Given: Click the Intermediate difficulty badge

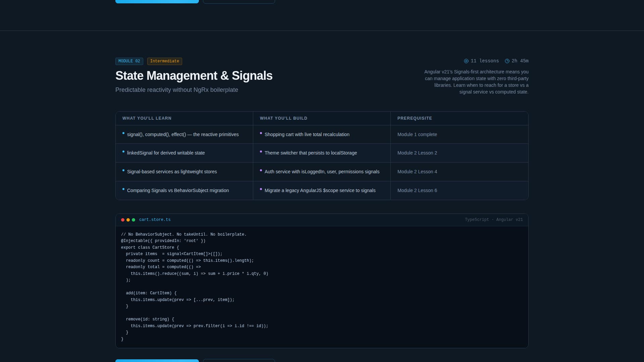Looking at the screenshot, I should [x=164, y=61].
